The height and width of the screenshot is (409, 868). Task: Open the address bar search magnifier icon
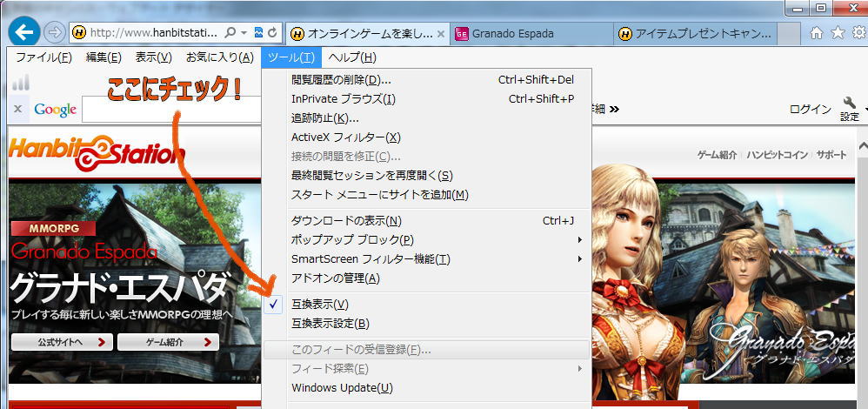230,33
